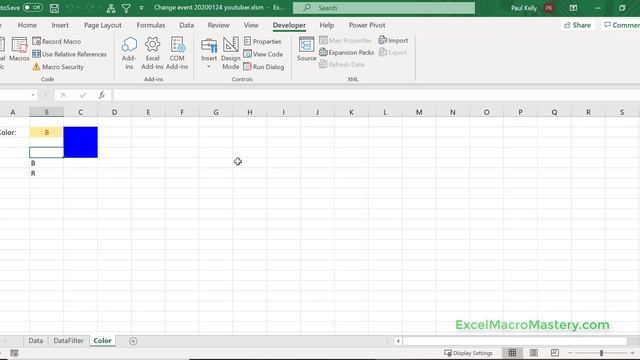Open the Help tab
640x360 pixels.
[327, 25]
